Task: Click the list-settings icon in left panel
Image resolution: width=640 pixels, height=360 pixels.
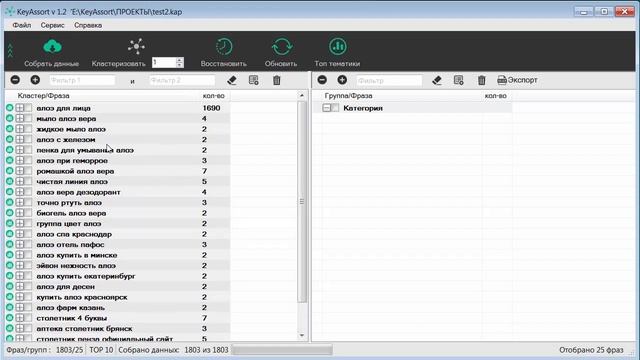Action: pos(253,80)
